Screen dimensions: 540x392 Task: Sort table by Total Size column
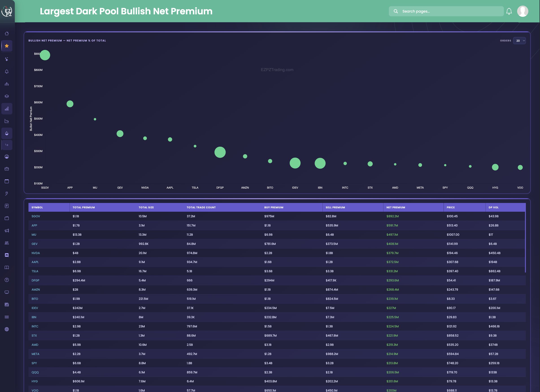146,207
